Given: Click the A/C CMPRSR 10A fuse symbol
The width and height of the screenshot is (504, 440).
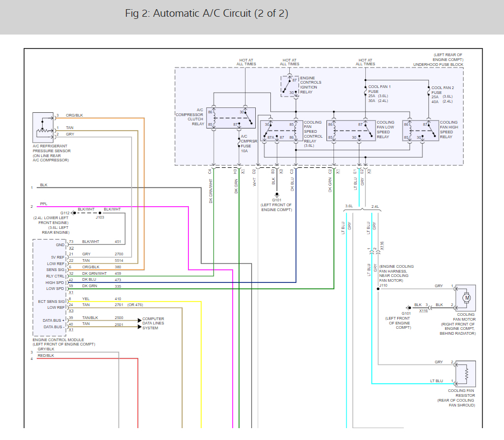Looking at the screenshot, I should point(239,142).
